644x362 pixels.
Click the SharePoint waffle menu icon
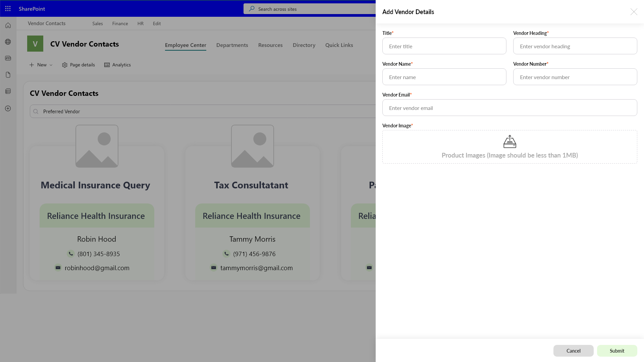pyautogui.click(x=8, y=8)
